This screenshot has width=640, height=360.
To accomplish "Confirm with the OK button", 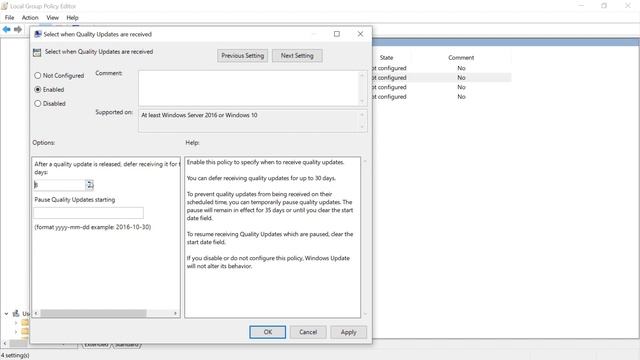I will 267,332.
